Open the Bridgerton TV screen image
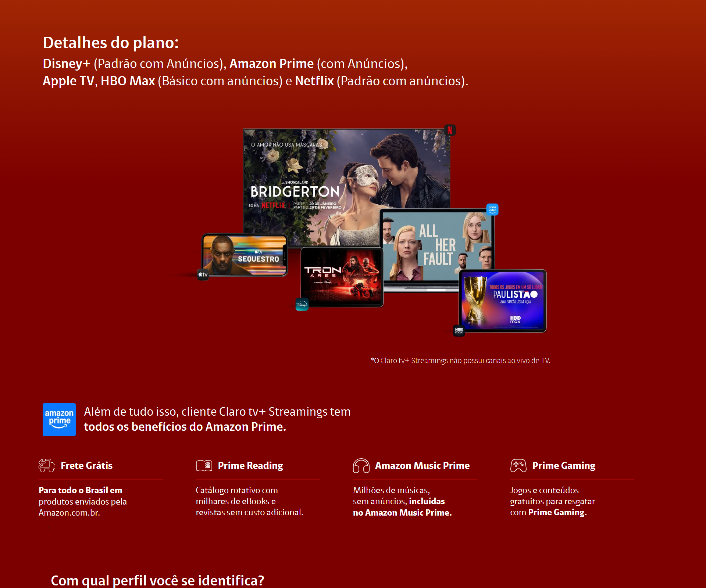This screenshot has height=588, width=706. (346, 187)
